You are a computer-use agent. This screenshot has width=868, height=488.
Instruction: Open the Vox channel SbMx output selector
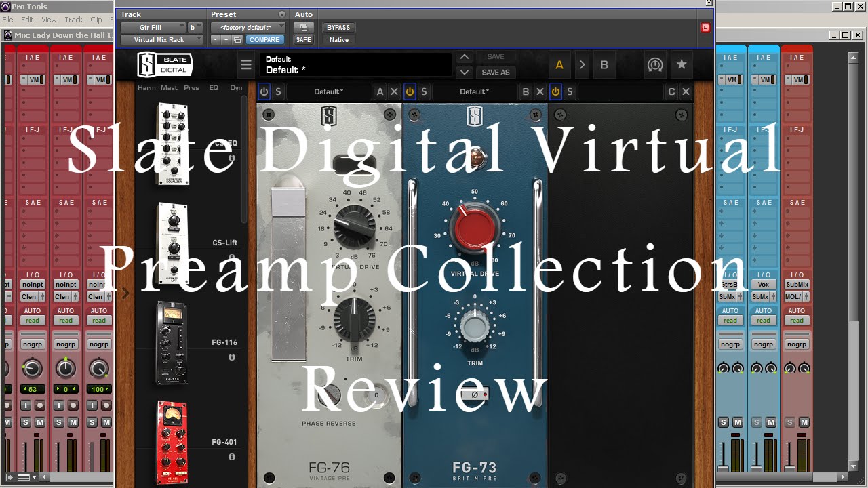764,297
